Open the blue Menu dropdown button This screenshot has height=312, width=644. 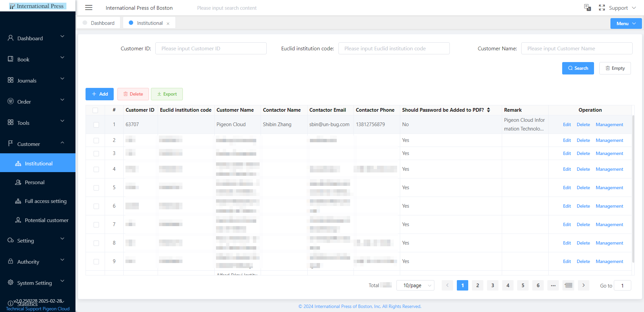[626, 23]
